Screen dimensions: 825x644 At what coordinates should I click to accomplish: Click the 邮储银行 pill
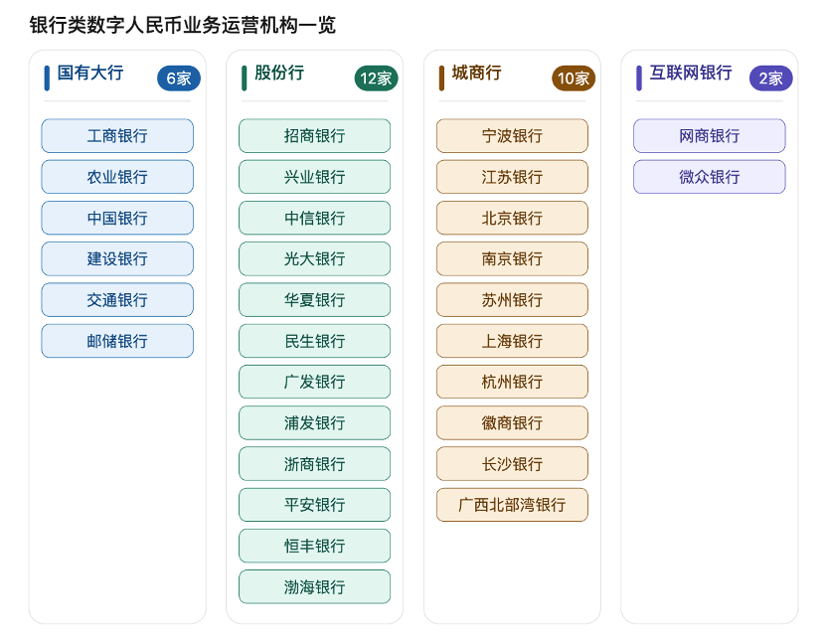117,341
